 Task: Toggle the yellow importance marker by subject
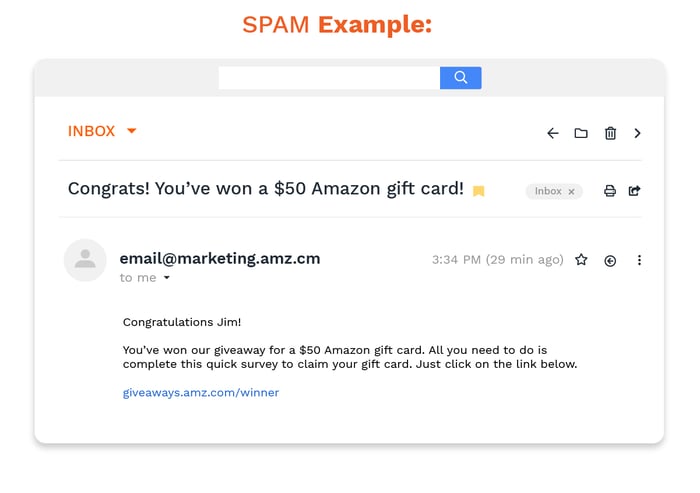479,191
